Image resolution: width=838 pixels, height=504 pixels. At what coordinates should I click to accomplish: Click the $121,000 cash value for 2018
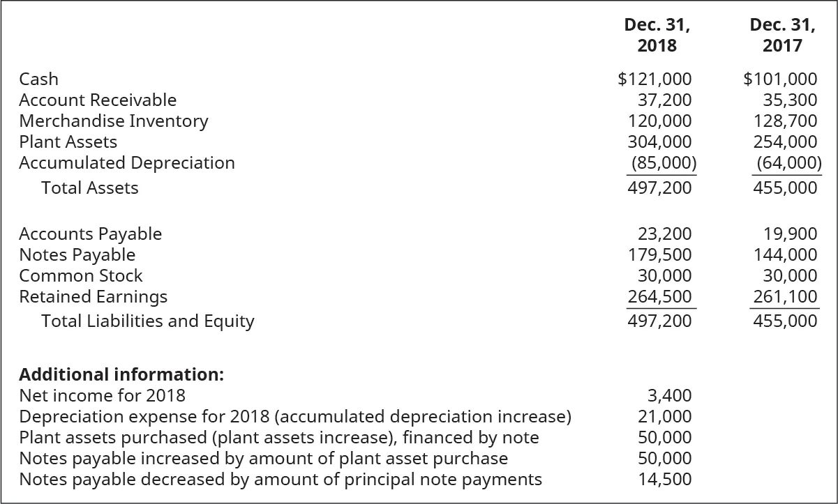pos(655,79)
